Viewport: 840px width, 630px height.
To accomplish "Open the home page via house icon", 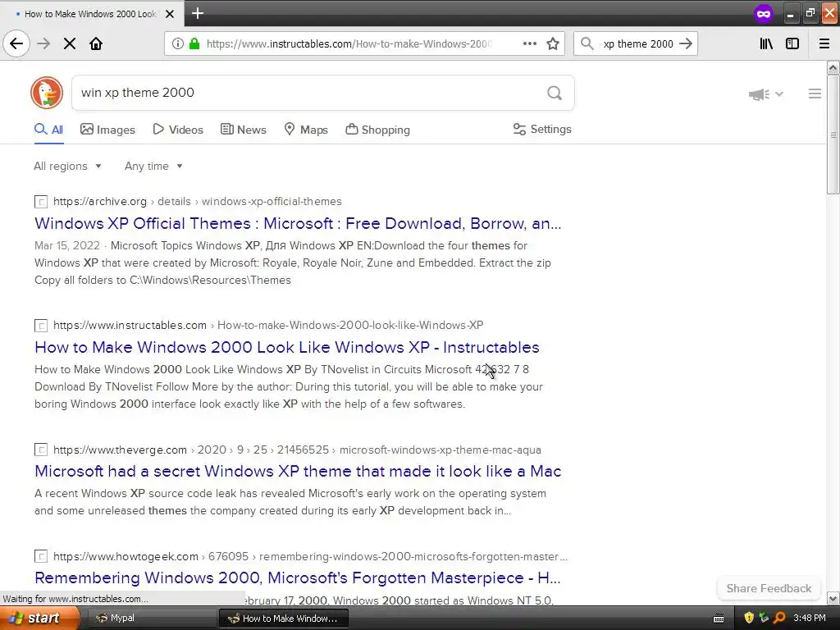I will pyautogui.click(x=96, y=43).
